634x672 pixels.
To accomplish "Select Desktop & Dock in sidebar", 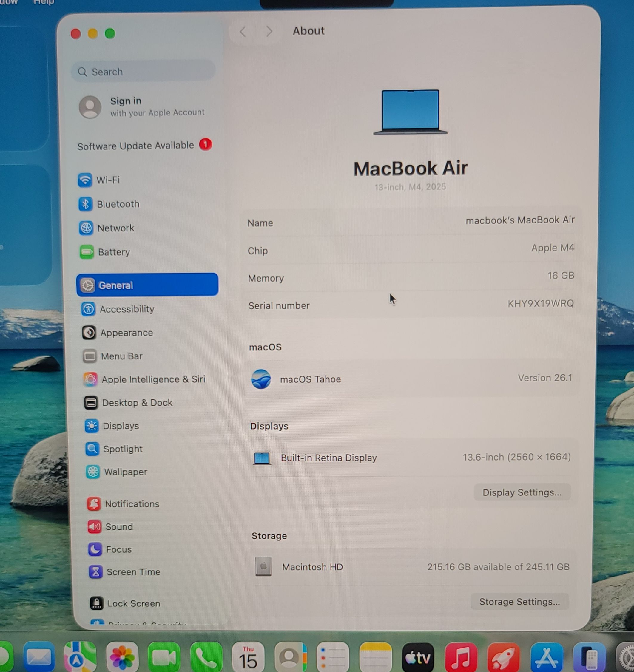I will coord(137,403).
